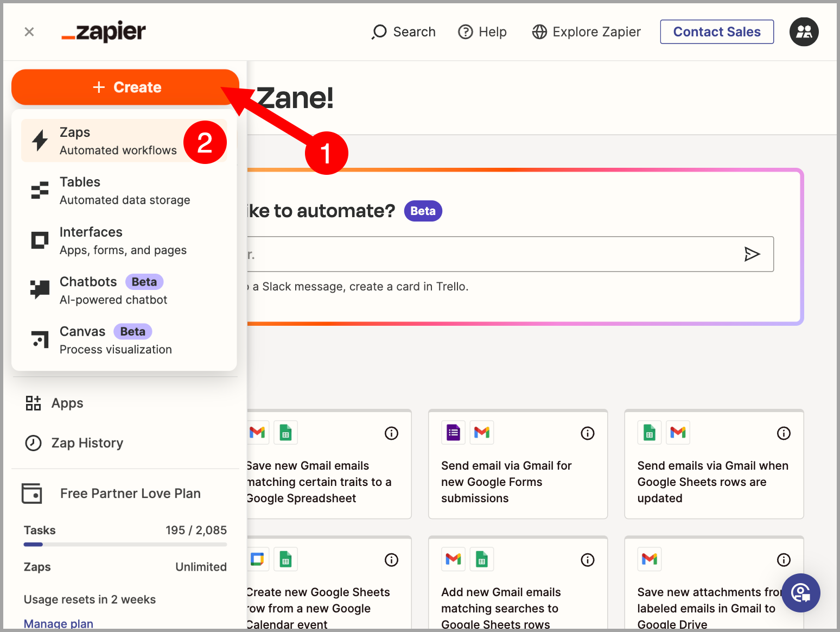Click the Tasks usage progress bar
This screenshot has height=632, width=840.
[x=125, y=544]
